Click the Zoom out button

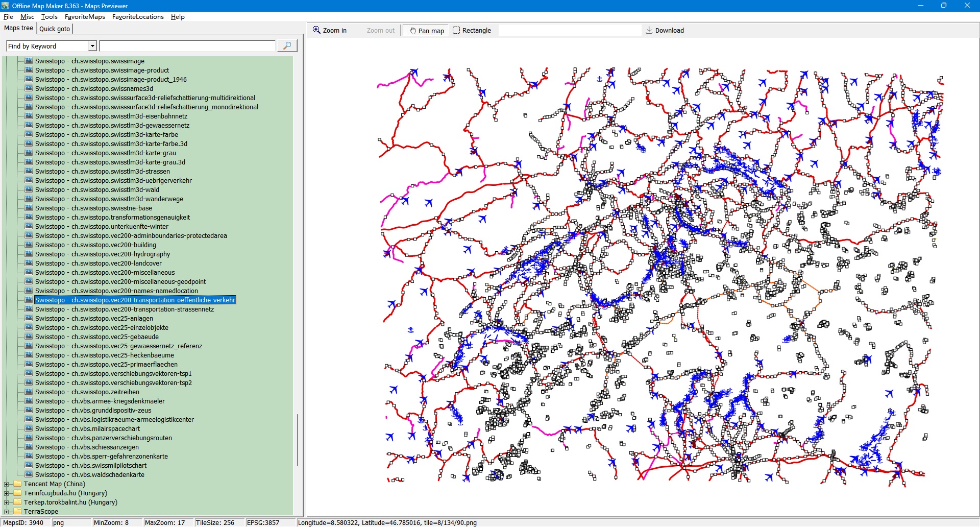pyautogui.click(x=380, y=31)
